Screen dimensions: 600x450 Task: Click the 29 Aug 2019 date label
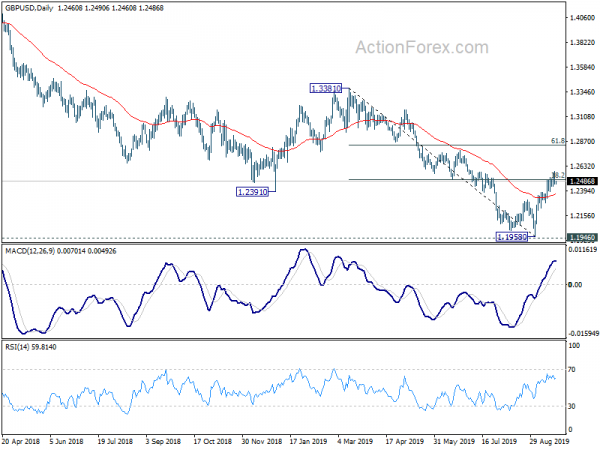[x=549, y=442]
